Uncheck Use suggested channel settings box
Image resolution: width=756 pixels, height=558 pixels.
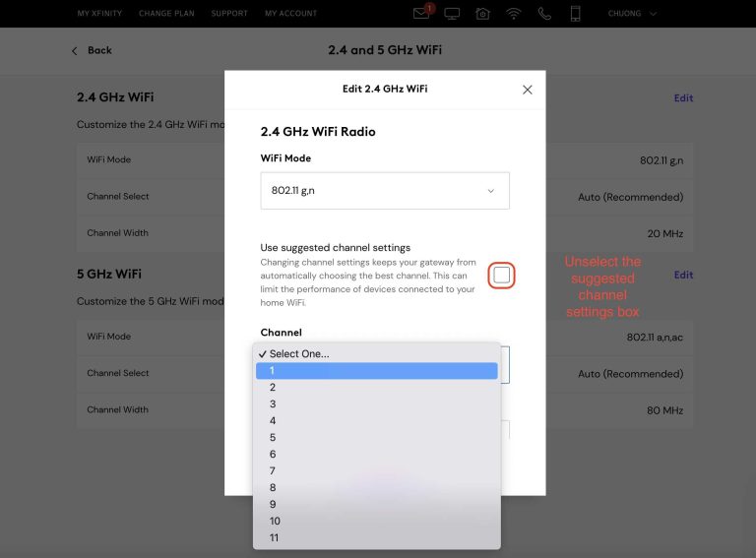point(501,276)
